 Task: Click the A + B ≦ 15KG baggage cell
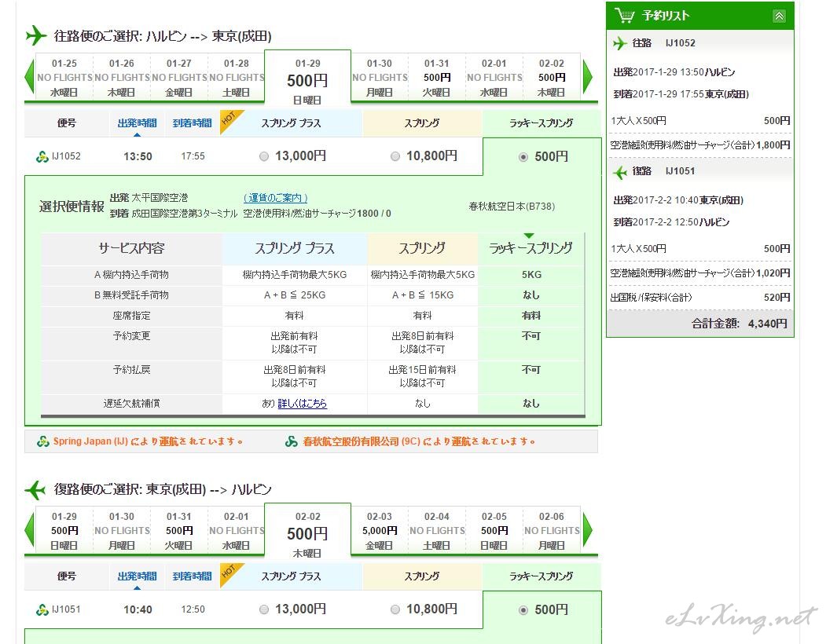coord(423,295)
